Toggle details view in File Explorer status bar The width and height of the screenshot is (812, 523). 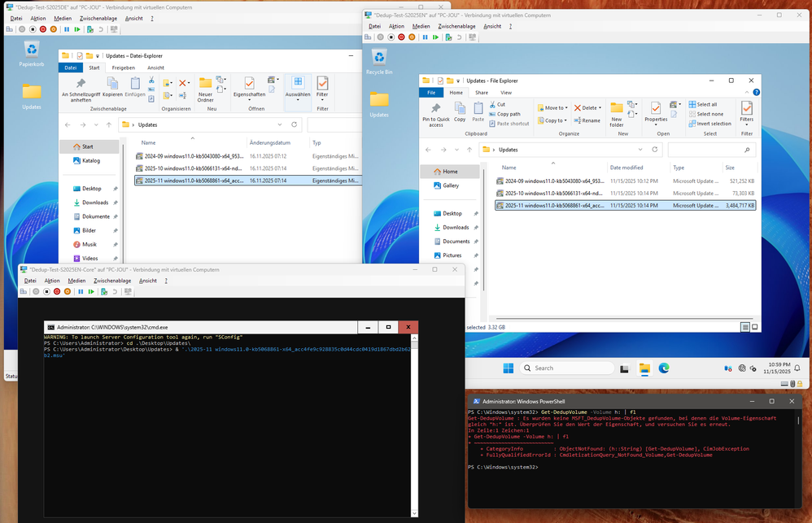(x=744, y=327)
